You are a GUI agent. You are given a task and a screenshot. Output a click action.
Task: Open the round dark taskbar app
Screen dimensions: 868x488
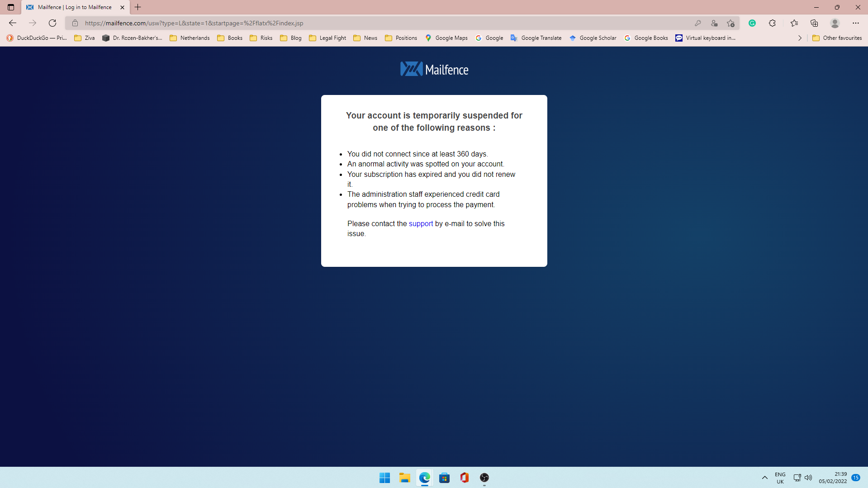484,478
